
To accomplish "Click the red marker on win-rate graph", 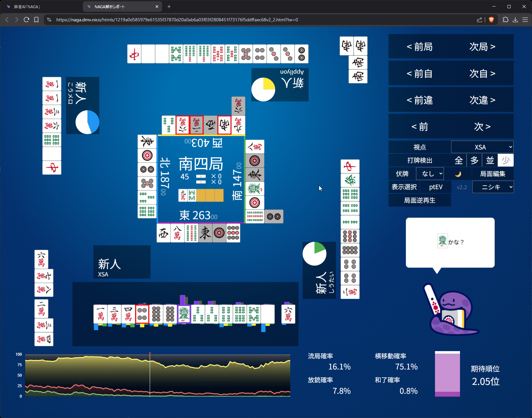I will (150, 353).
